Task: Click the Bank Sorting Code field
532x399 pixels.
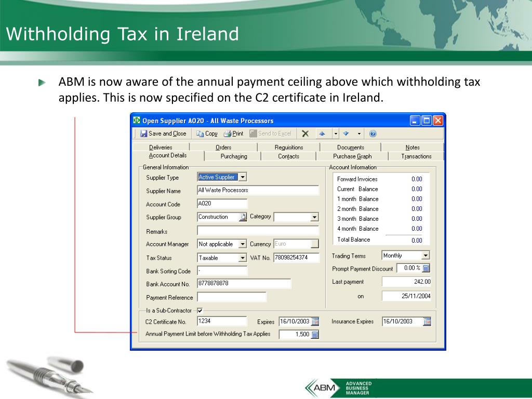Action: click(222, 271)
